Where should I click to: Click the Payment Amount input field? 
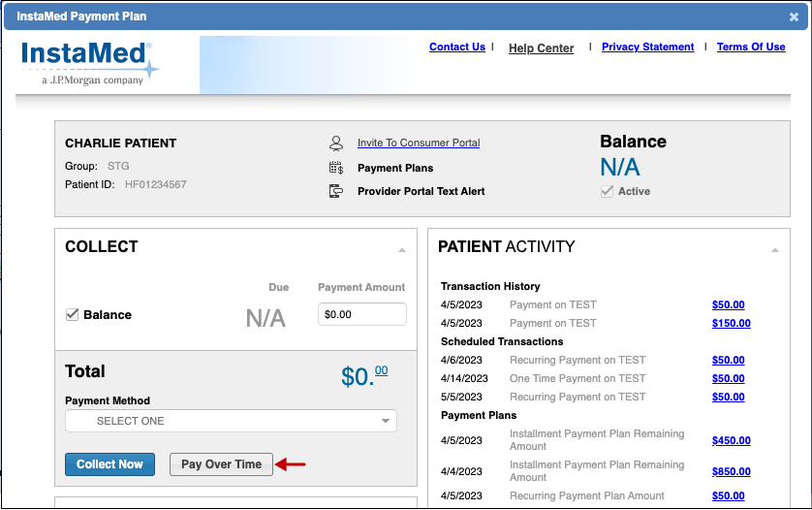[x=362, y=314]
